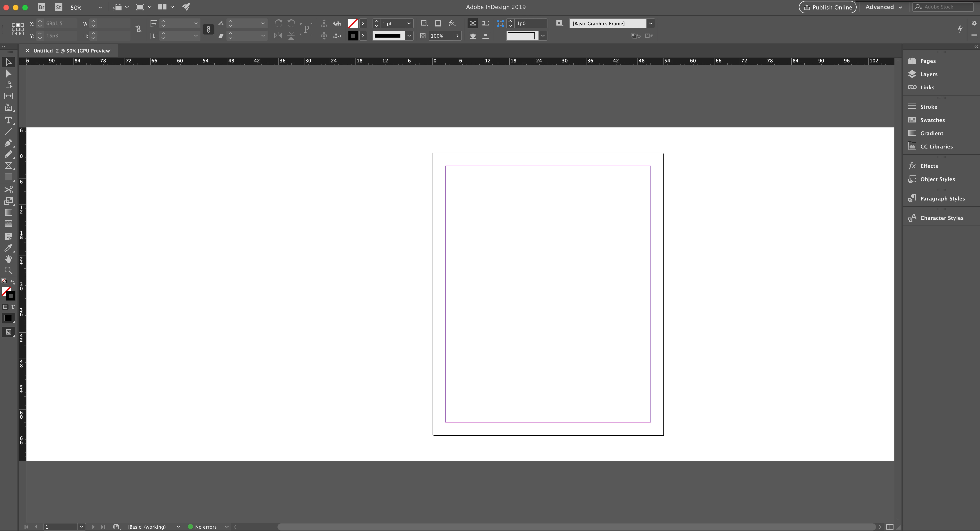Open the Layers panel
980x531 pixels.
click(928, 74)
